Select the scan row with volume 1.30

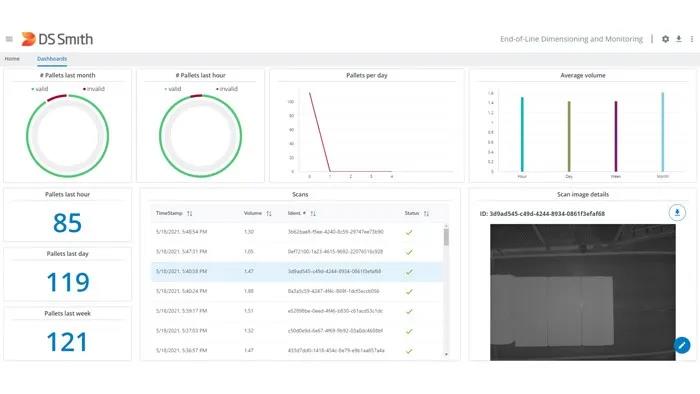pos(297,232)
